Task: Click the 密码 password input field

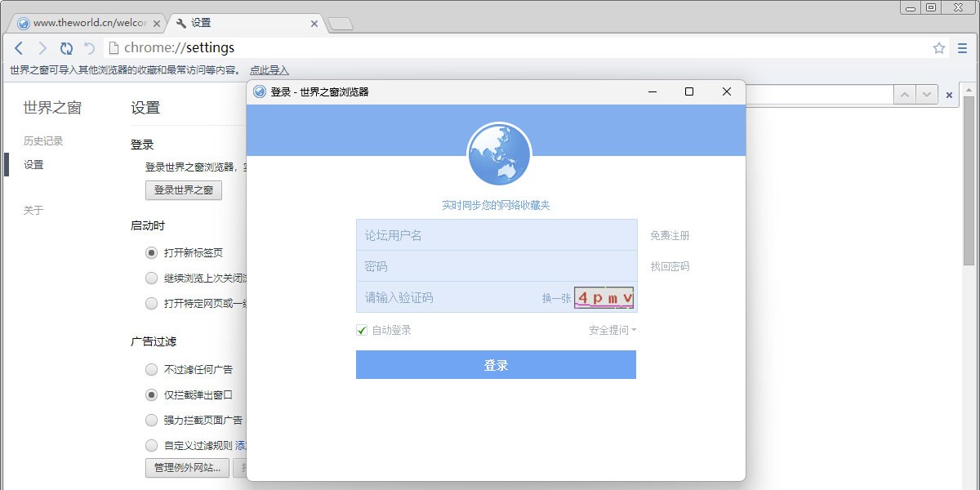Action: click(x=490, y=265)
